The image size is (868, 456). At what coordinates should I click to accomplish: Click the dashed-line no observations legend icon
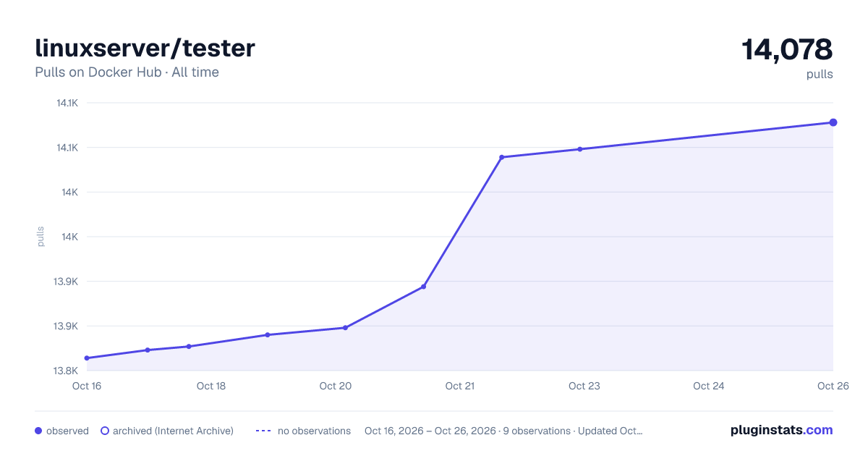click(x=263, y=431)
